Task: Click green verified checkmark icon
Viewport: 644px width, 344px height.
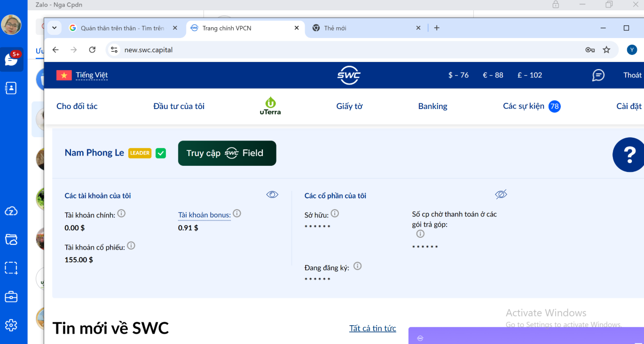Action: click(x=161, y=153)
